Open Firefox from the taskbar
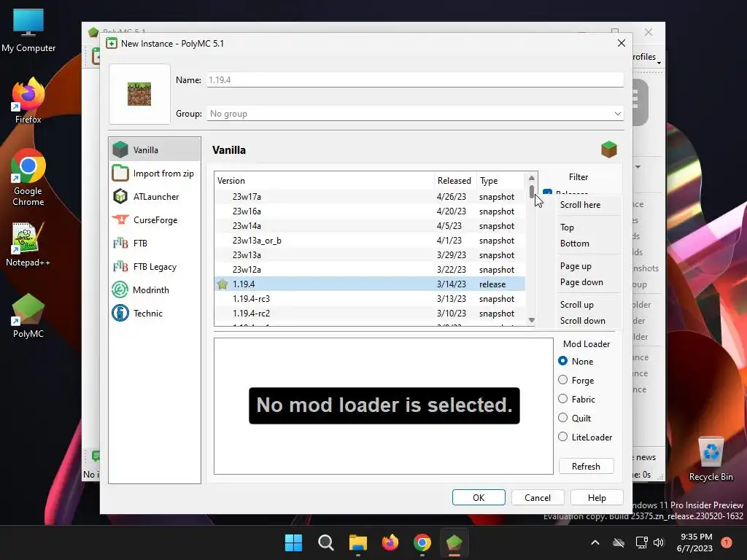747x560 pixels. pos(390,542)
